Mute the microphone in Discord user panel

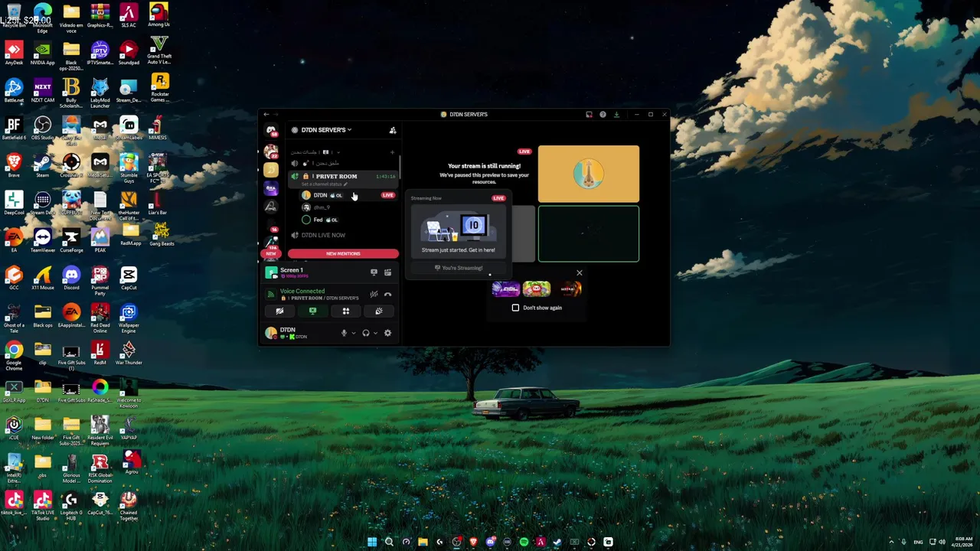click(344, 333)
